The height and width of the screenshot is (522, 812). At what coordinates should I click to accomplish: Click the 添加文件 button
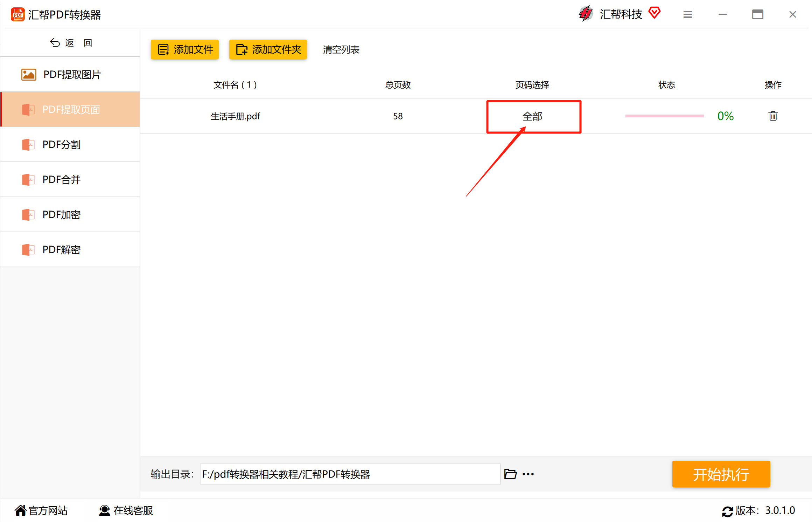click(185, 49)
